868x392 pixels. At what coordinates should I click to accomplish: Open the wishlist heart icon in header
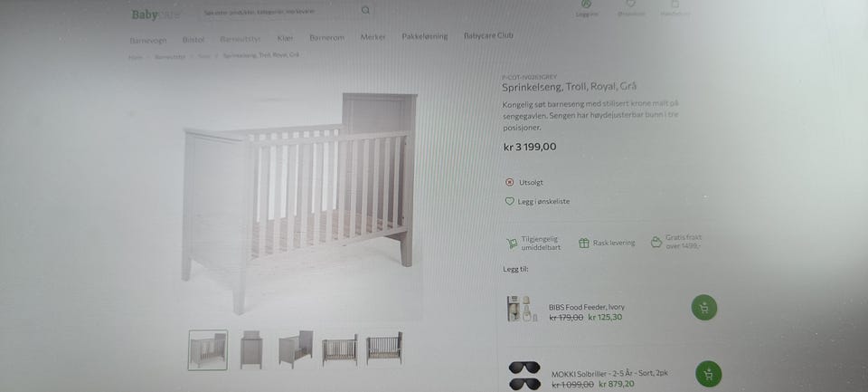coord(630,4)
